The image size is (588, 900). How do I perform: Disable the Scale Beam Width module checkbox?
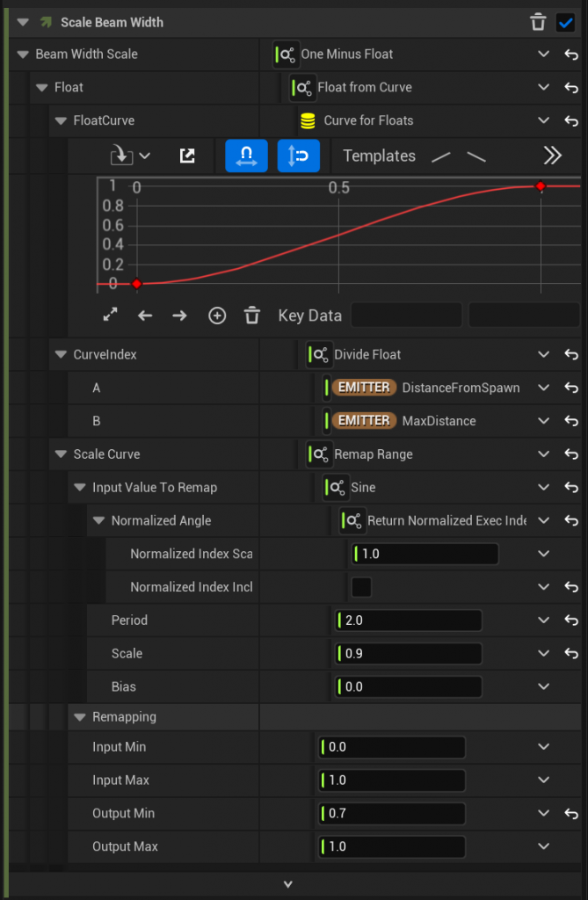click(x=566, y=23)
